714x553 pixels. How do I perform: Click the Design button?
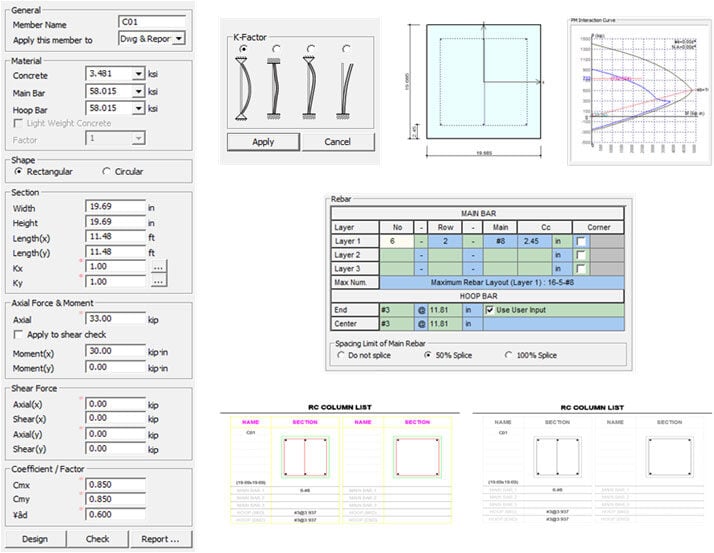pos(35,539)
